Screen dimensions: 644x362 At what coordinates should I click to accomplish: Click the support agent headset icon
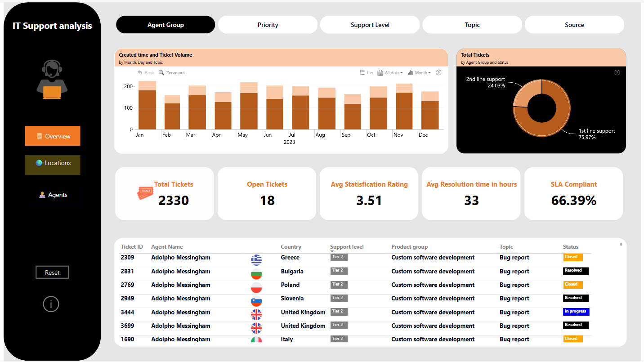pyautogui.click(x=52, y=80)
